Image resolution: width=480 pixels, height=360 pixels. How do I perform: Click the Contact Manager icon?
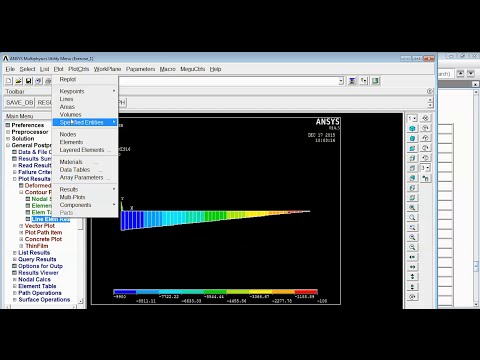coord(376,81)
